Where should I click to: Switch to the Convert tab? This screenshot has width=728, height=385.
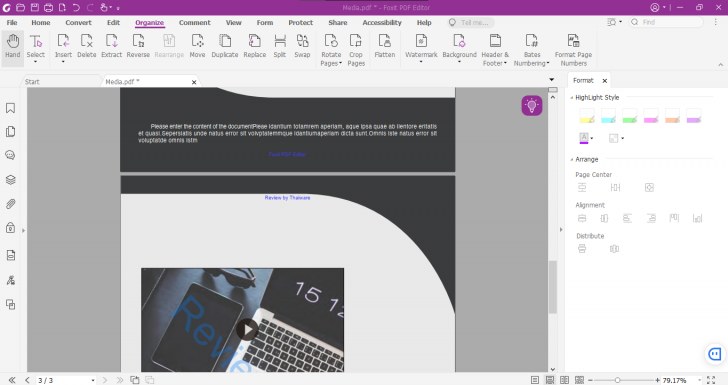click(78, 22)
